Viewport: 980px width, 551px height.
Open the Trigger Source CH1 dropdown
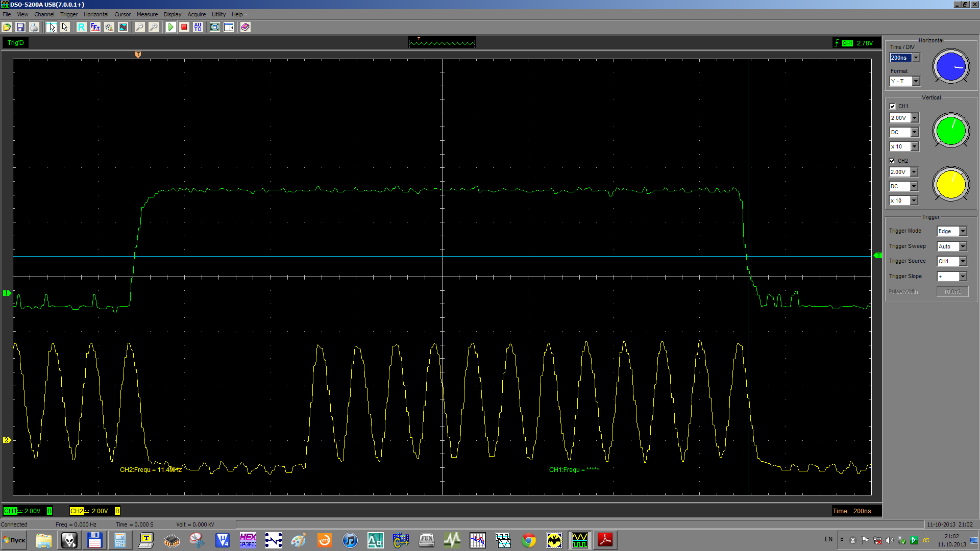(963, 261)
